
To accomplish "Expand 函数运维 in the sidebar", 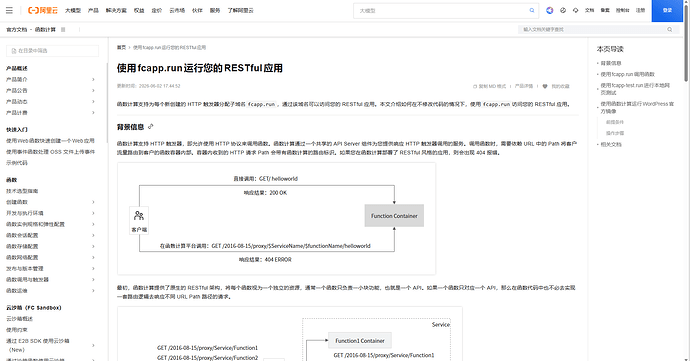I will pos(93,291).
